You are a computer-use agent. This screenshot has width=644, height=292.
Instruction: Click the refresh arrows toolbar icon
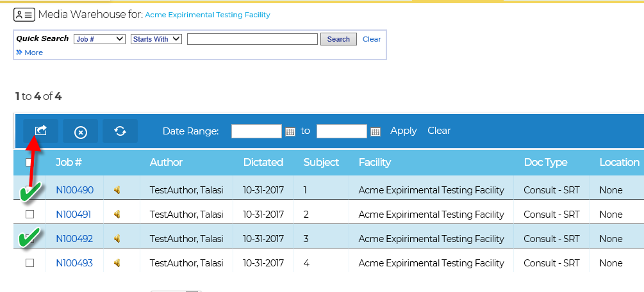(120, 131)
